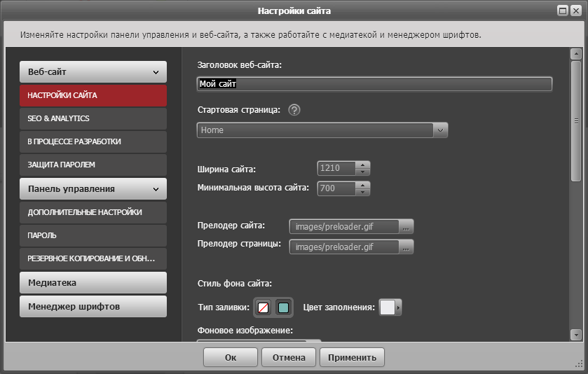Open the Менеджер шрифтов section

(93, 307)
